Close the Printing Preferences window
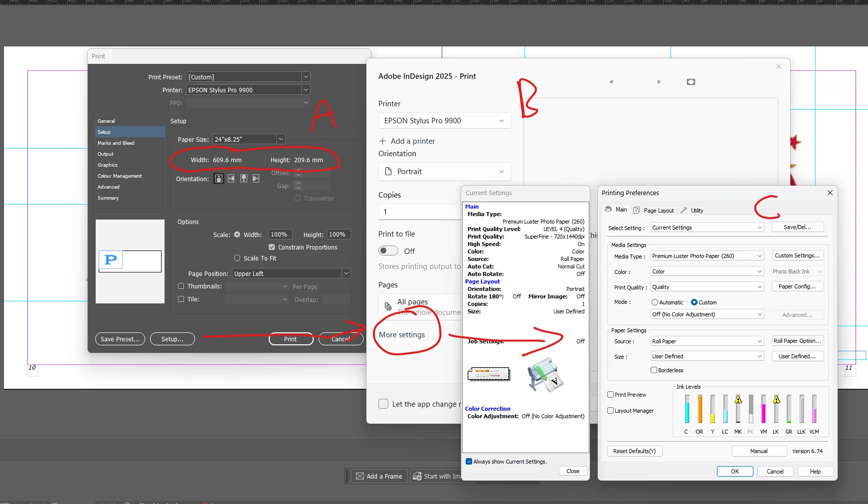 point(830,193)
